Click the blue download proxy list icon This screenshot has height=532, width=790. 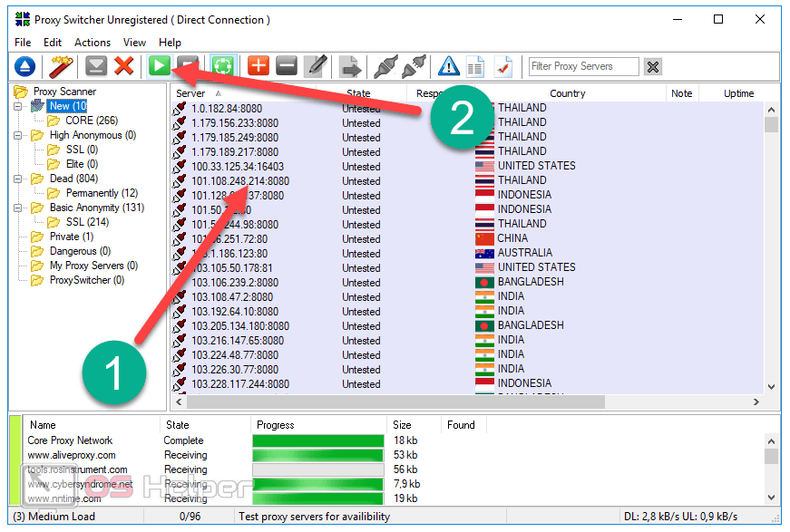pos(25,66)
